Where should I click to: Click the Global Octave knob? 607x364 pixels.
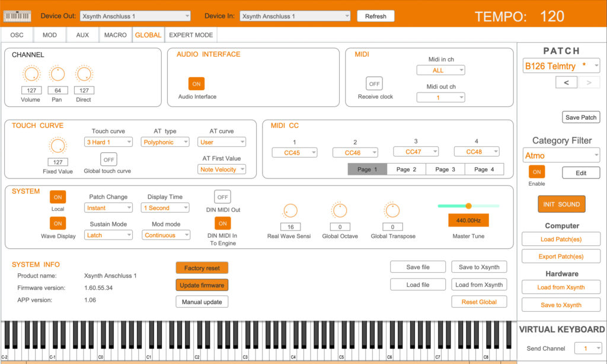click(339, 210)
